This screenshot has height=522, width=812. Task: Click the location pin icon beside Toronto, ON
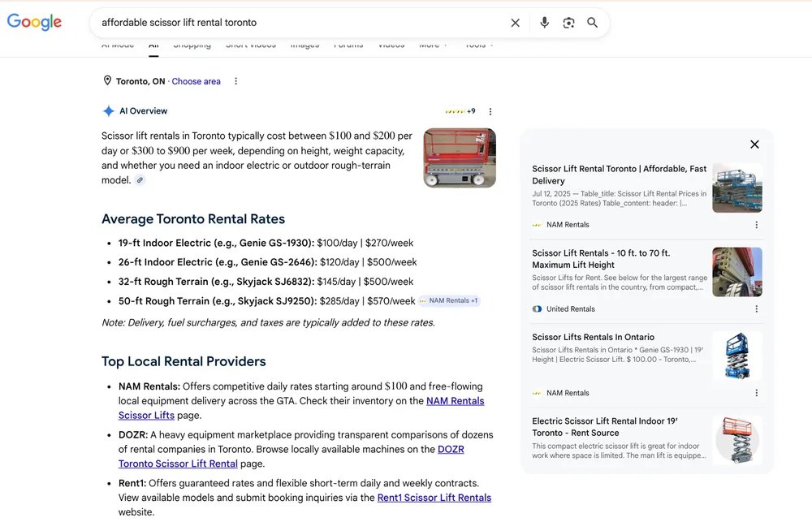107,81
